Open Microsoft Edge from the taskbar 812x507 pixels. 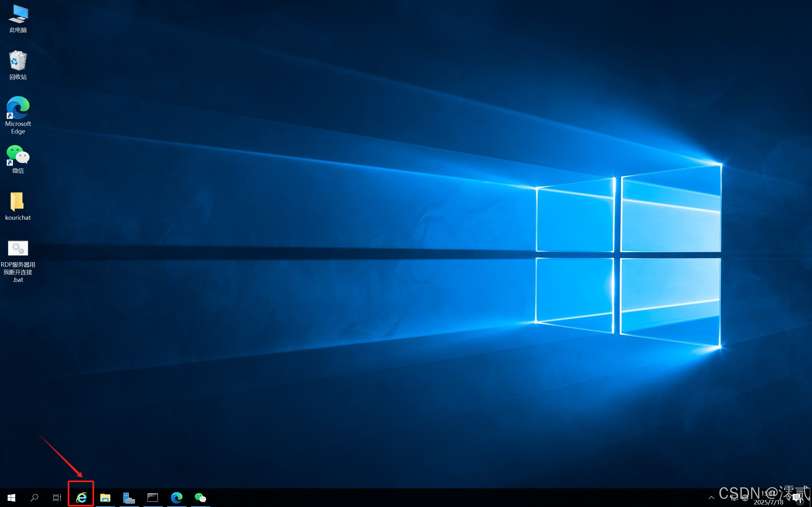[x=176, y=497]
